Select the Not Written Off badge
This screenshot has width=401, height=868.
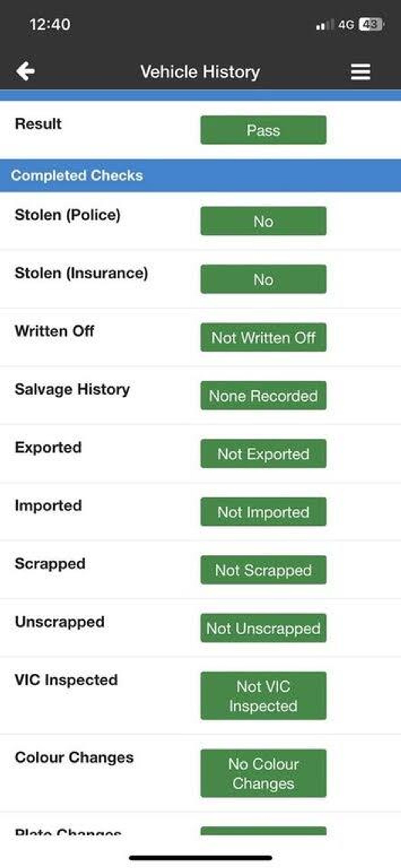tap(263, 337)
